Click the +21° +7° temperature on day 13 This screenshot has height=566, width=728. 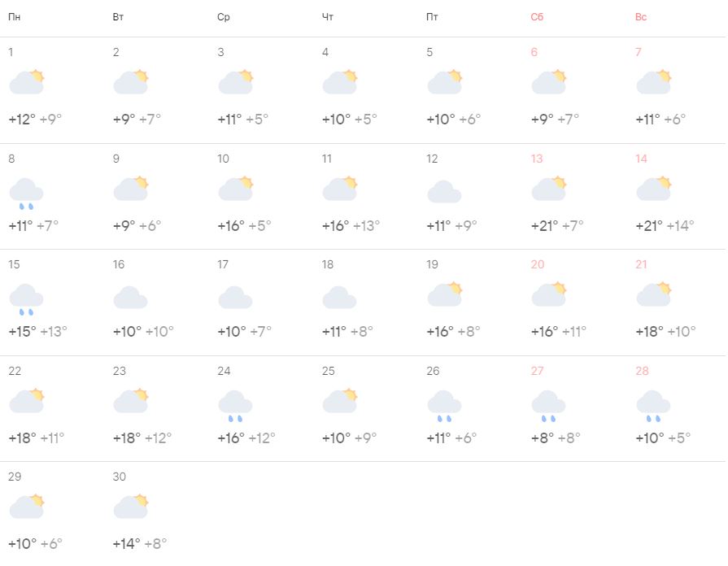pyautogui.click(x=557, y=225)
